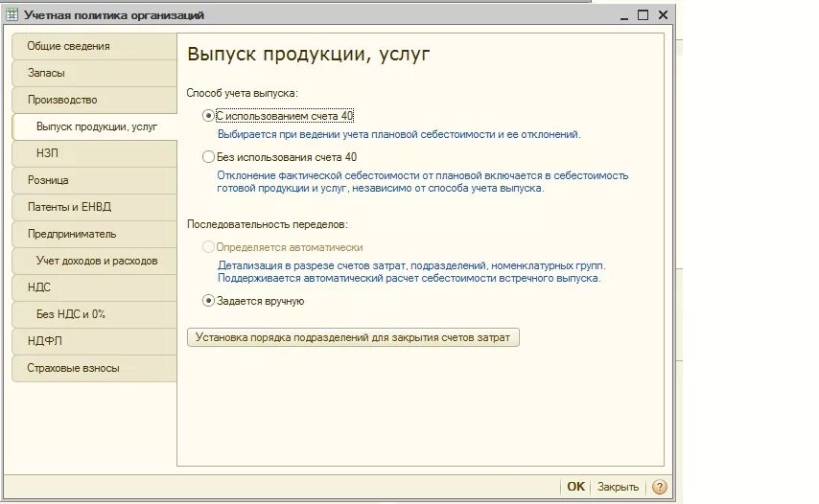The image size is (819, 504).
Task: Click the help question mark icon
Action: 659,487
